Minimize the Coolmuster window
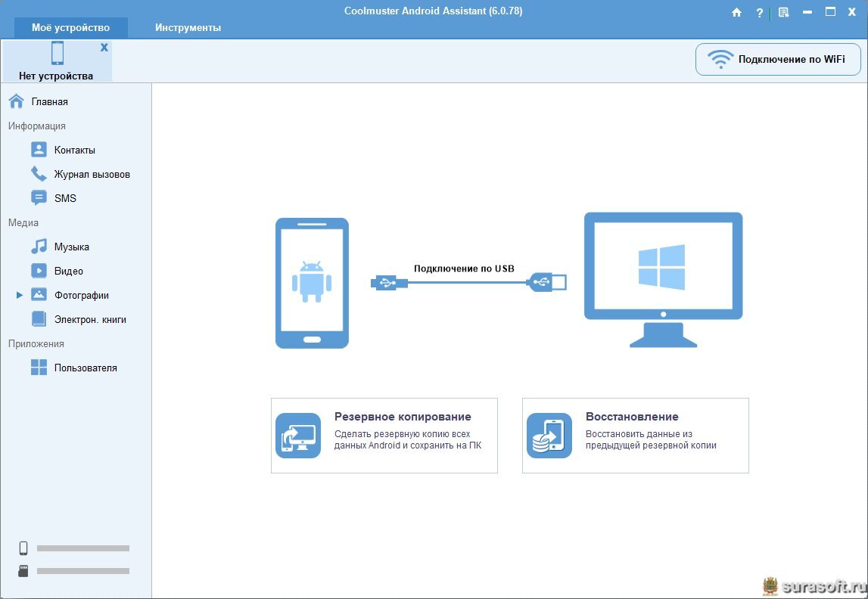Screen dimensions: 868x599 point(807,12)
